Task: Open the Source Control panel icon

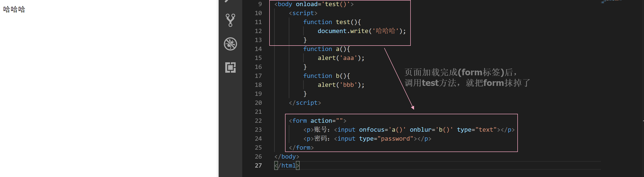Action: 230,20
